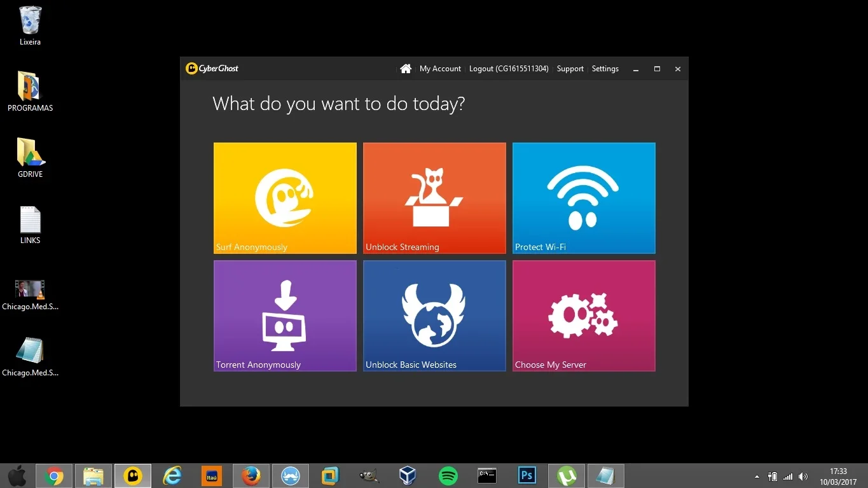Screen dimensions: 868x488
Task: Open the Surf Anonymously tile
Action: coord(285,198)
